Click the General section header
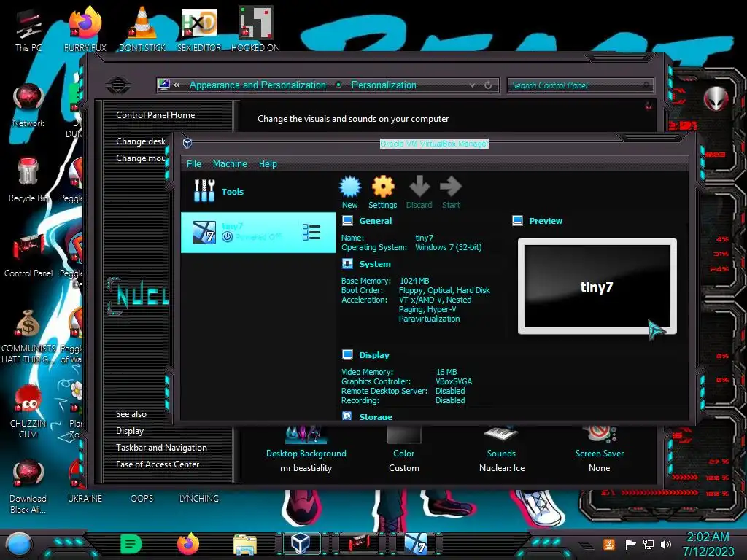 376,221
